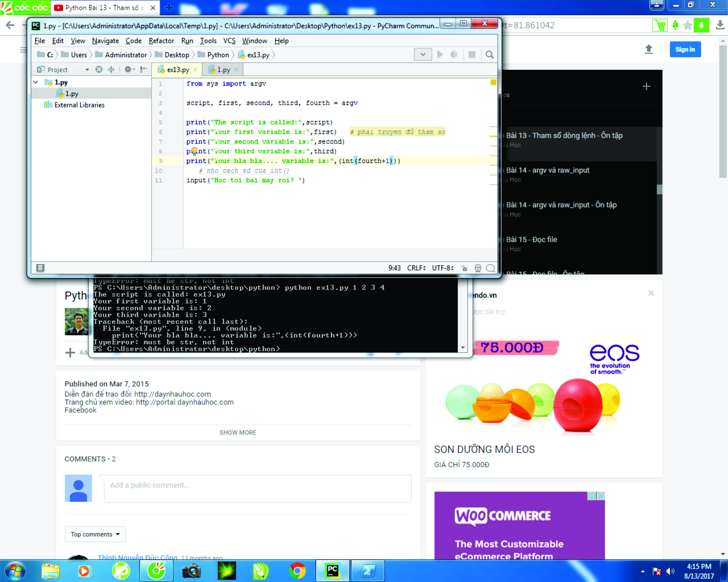The height and width of the screenshot is (582, 728).
Task: Click the Add a public comment field
Action: pos(257,485)
